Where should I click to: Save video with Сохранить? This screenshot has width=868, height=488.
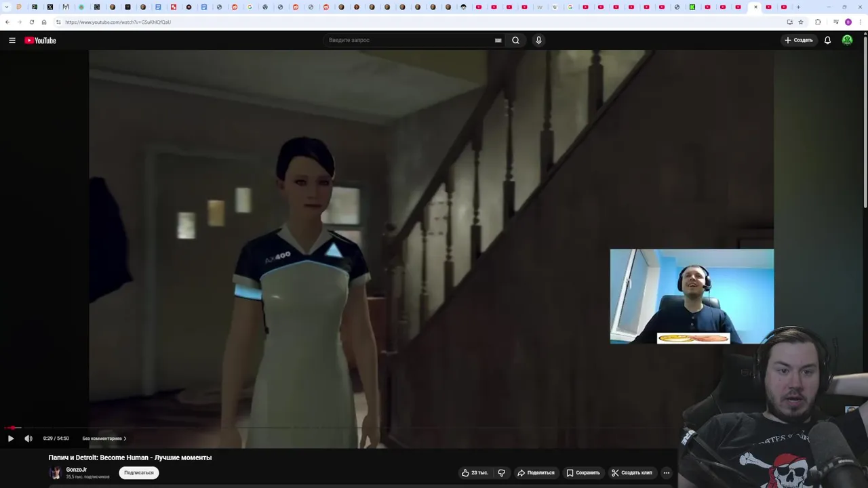(583, 472)
